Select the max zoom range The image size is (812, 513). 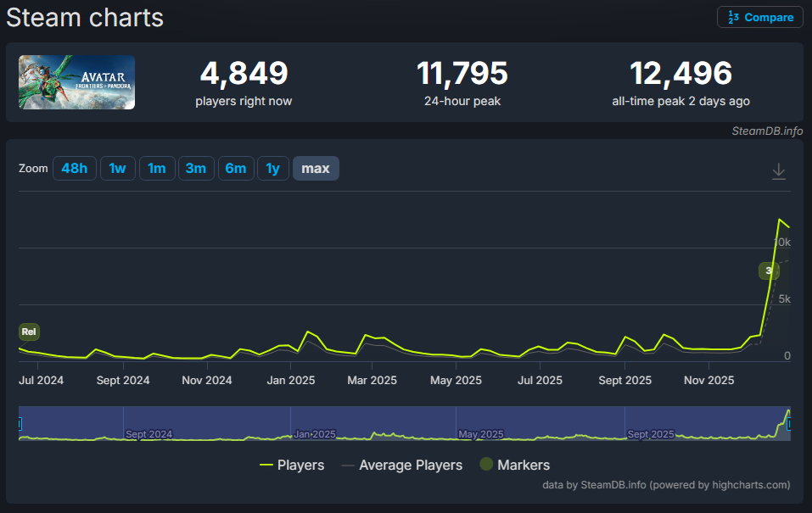coord(316,168)
